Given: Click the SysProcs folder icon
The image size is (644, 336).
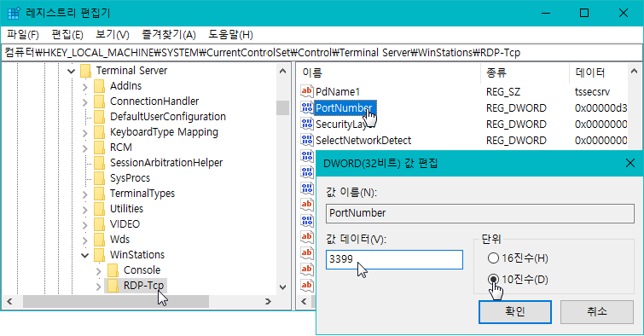Looking at the screenshot, I should [x=99, y=178].
